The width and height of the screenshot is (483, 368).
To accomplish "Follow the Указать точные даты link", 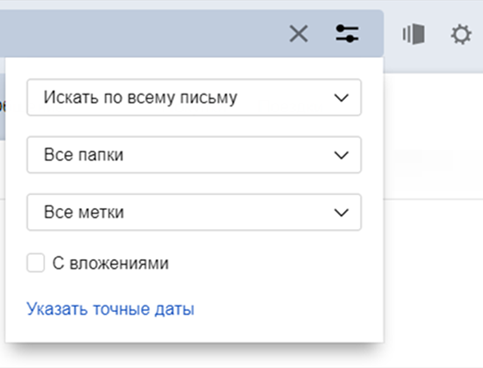I will click(110, 309).
